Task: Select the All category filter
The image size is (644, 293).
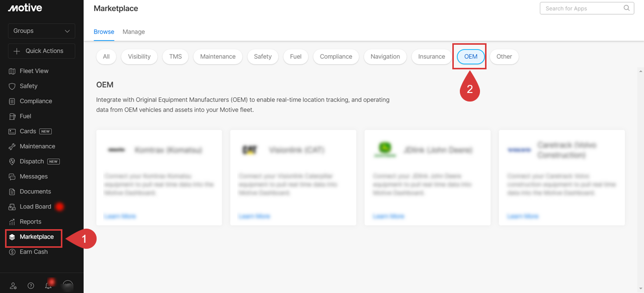Action: [106, 57]
